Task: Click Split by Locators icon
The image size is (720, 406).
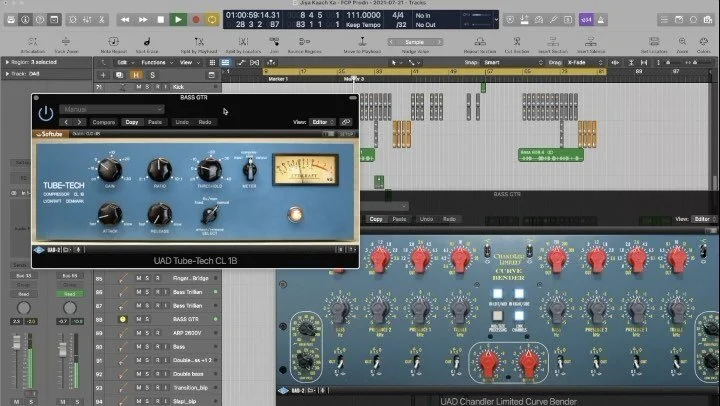Action: click(243, 42)
